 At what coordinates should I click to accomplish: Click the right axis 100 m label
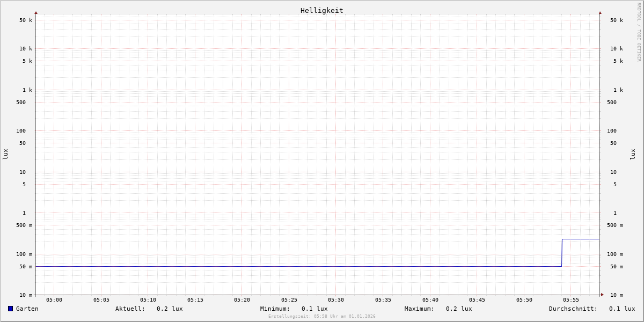click(615, 254)
